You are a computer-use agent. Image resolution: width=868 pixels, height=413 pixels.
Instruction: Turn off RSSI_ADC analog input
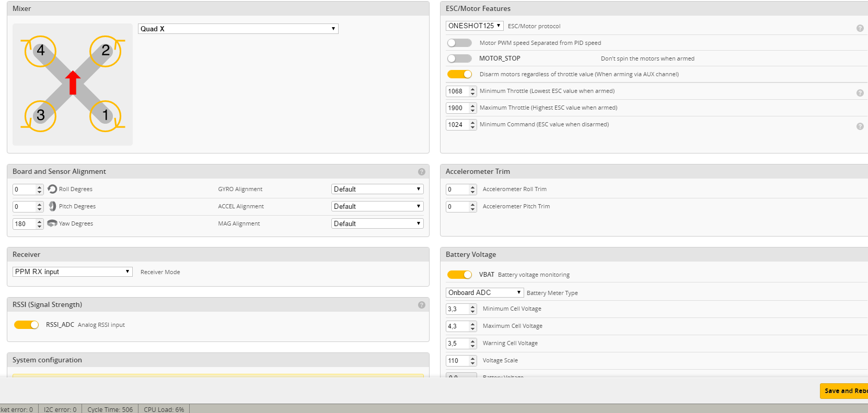[x=26, y=325]
